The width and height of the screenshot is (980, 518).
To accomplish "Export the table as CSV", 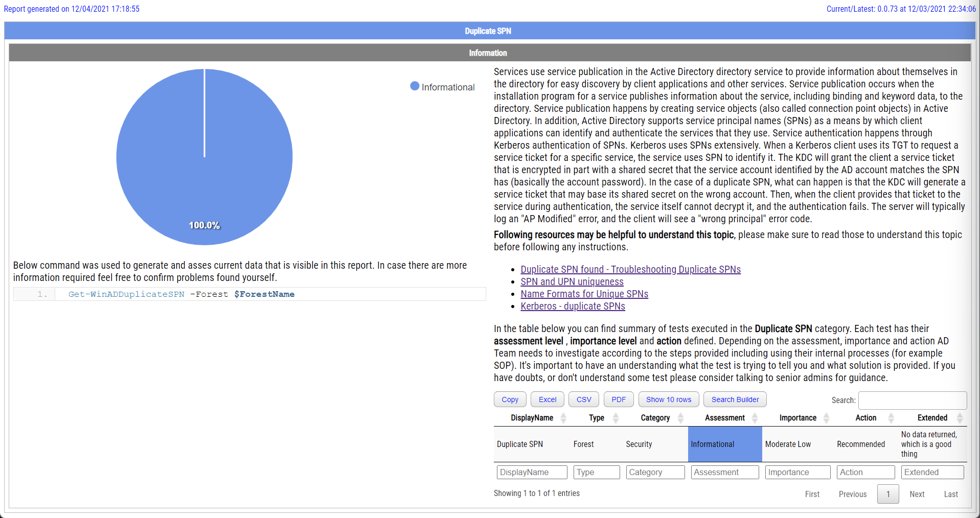I will point(583,399).
